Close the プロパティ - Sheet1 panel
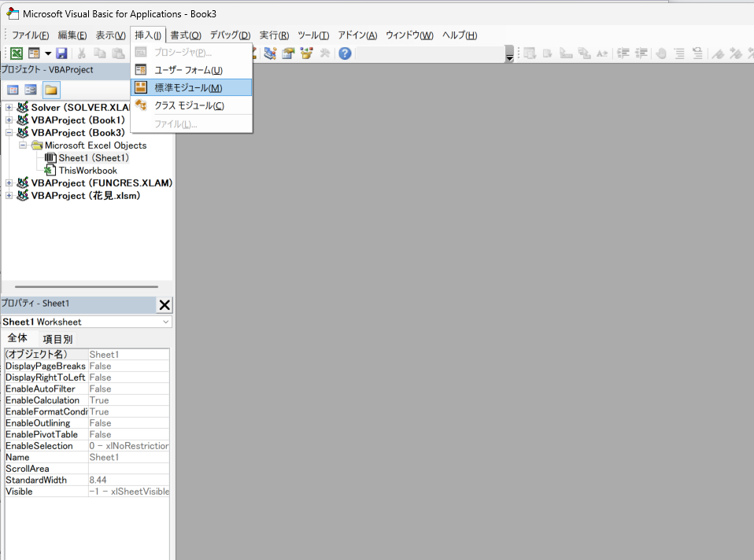This screenshot has width=754, height=560. click(164, 305)
